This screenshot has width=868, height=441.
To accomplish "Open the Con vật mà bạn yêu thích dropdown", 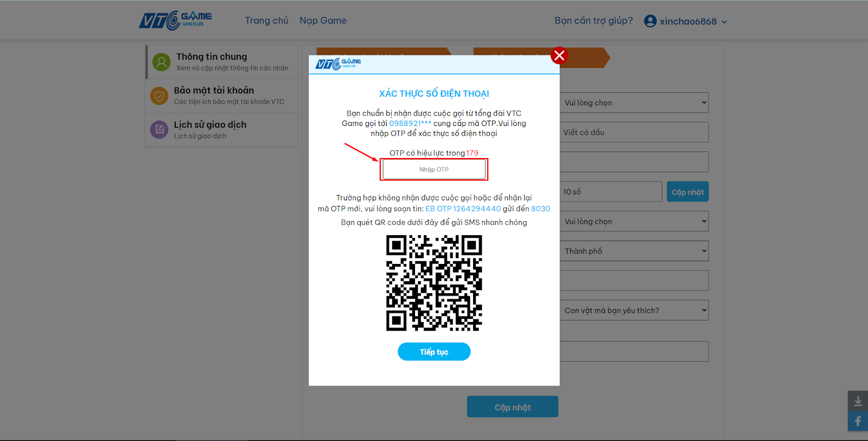I will [634, 310].
